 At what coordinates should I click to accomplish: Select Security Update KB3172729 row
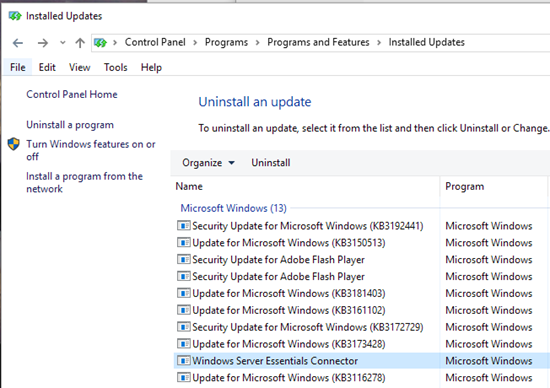[361, 327]
